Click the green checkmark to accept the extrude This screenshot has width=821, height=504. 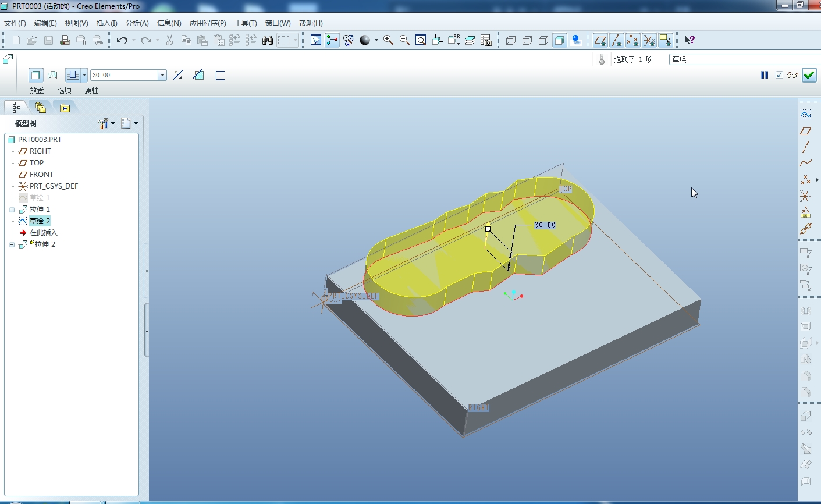click(x=809, y=75)
